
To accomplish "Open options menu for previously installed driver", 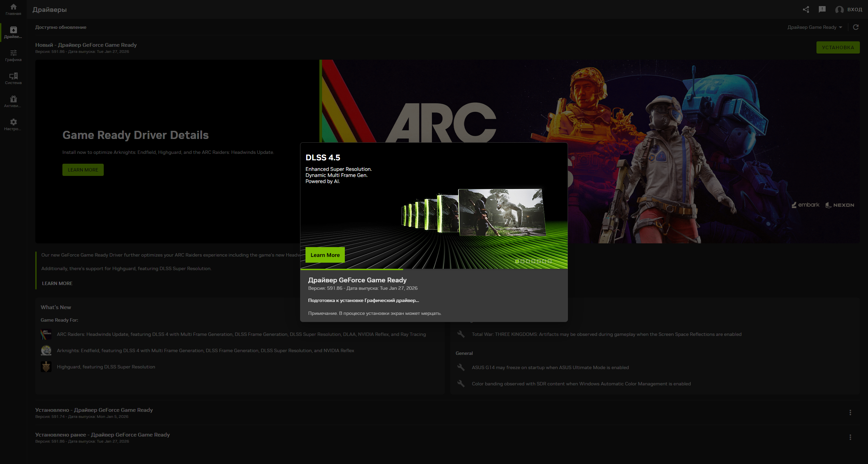I will pyautogui.click(x=850, y=437).
